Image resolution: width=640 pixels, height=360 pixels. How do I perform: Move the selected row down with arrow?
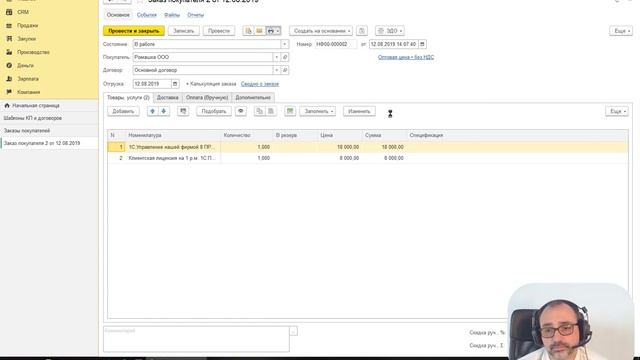164,111
